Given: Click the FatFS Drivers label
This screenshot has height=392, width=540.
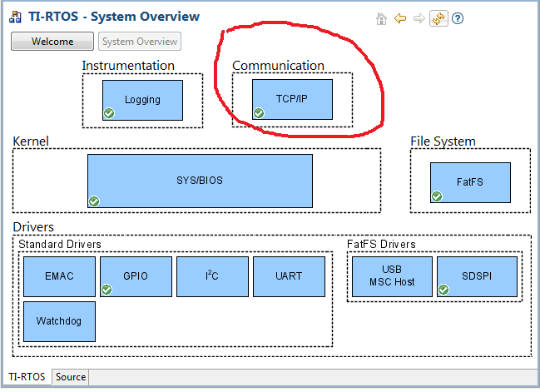Looking at the screenshot, I should 381,244.
